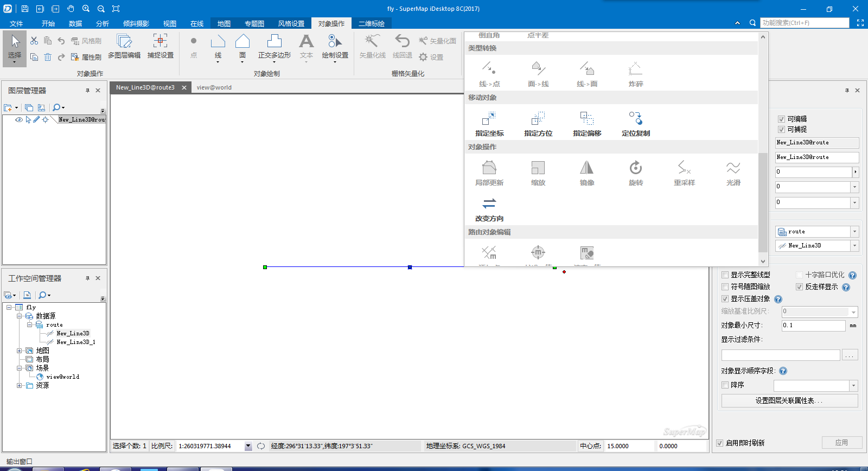Open the New_Line3D dataset dropdown

click(854, 246)
